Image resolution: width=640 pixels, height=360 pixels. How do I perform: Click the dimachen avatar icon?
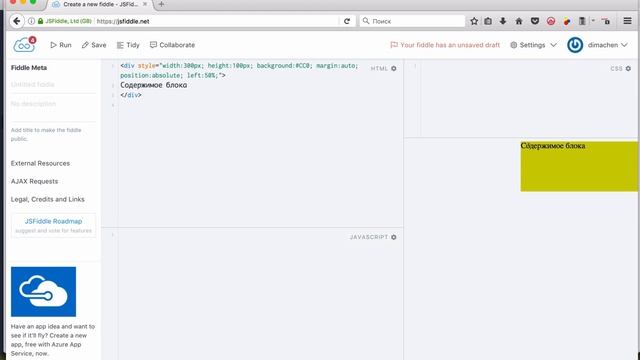click(x=575, y=45)
